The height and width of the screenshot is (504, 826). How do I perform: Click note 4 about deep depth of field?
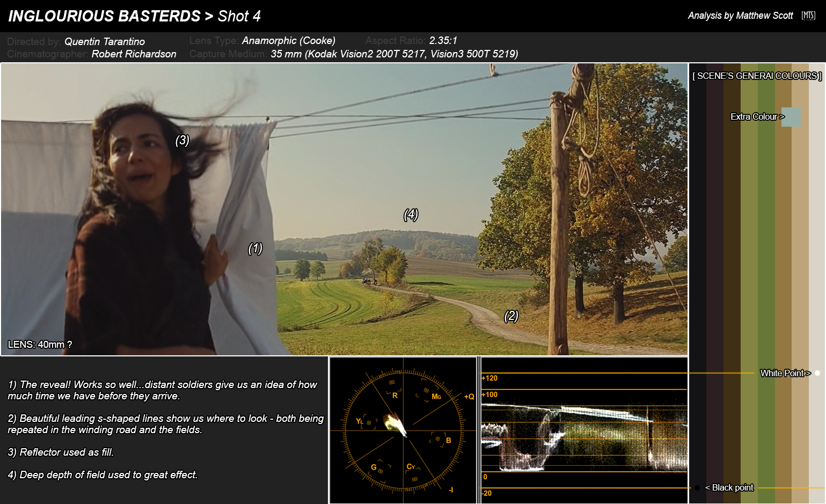[x=103, y=474]
